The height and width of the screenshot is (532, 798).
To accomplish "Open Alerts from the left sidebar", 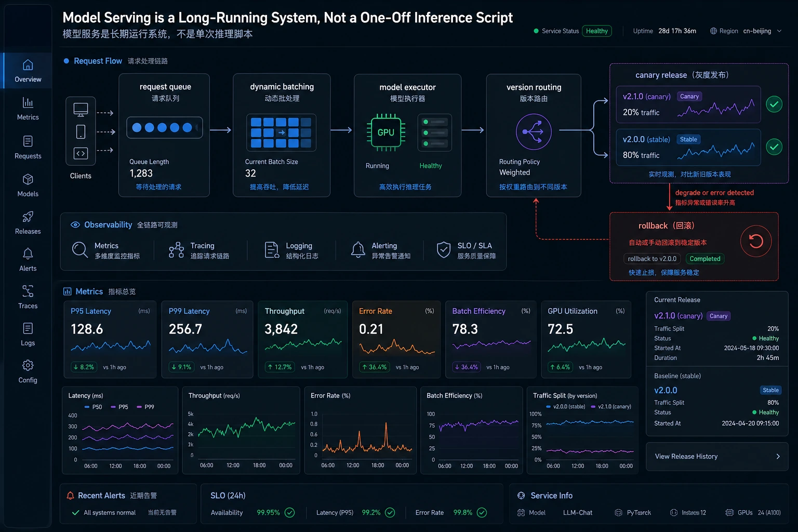I will pyautogui.click(x=28, y=260).
